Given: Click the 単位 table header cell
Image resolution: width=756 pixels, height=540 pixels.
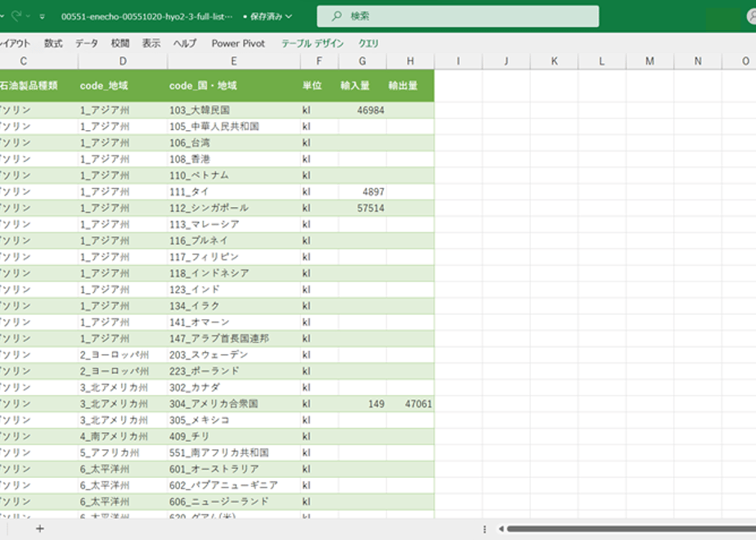Looking at the screenshot, I should (319, 86).
